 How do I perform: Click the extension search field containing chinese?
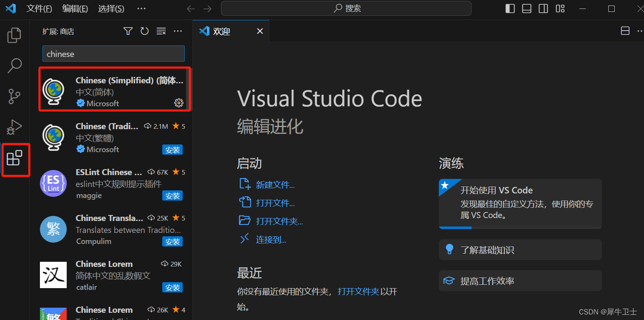(x=113, y=54)
